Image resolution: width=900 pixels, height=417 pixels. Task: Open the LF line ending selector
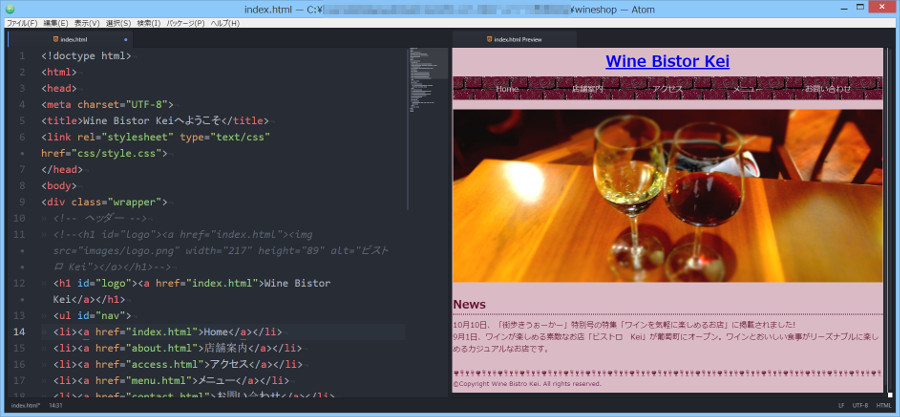[841, 406]
